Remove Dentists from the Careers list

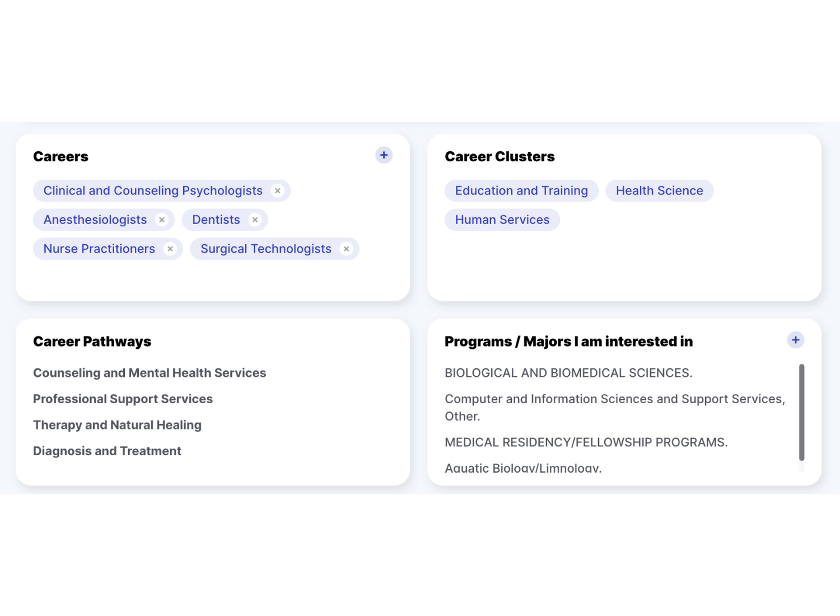coord(255,220)
